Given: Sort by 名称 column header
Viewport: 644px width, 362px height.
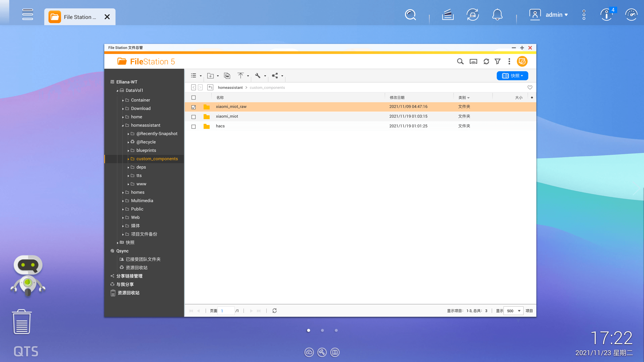Looking at the screenshot, I should (x=220, y=98).
